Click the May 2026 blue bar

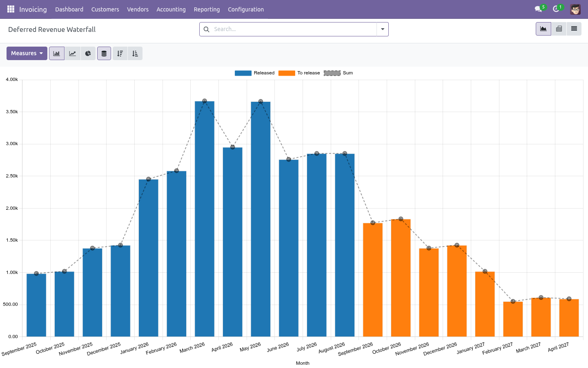pos(261,219)
